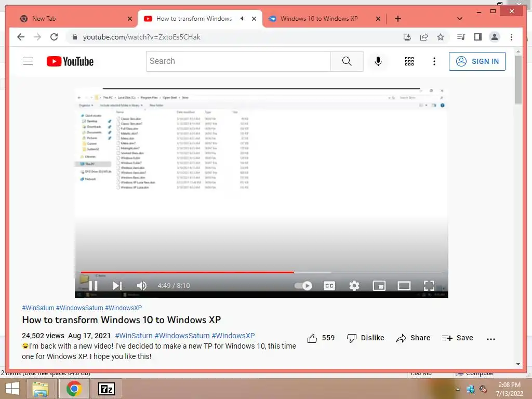Screen dimensions: 532x399
Task: Toggle the autoplay switch
Action: click(303, 286)
